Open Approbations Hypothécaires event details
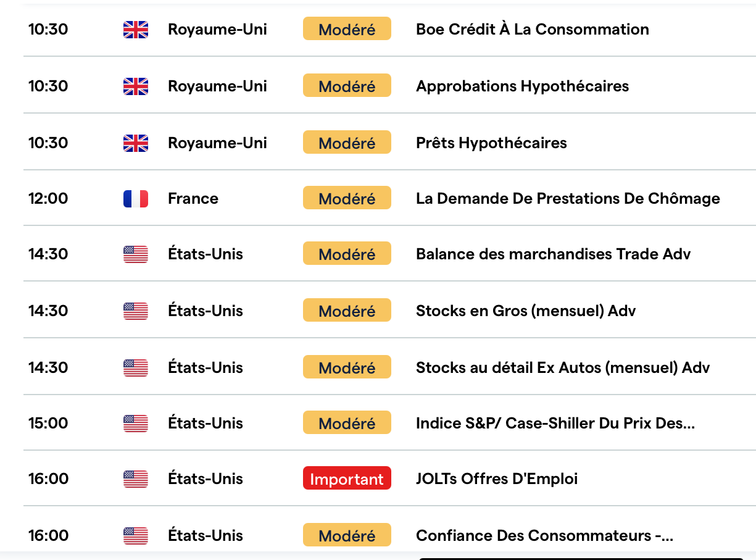The image size is (756, 560). (522, 86)
